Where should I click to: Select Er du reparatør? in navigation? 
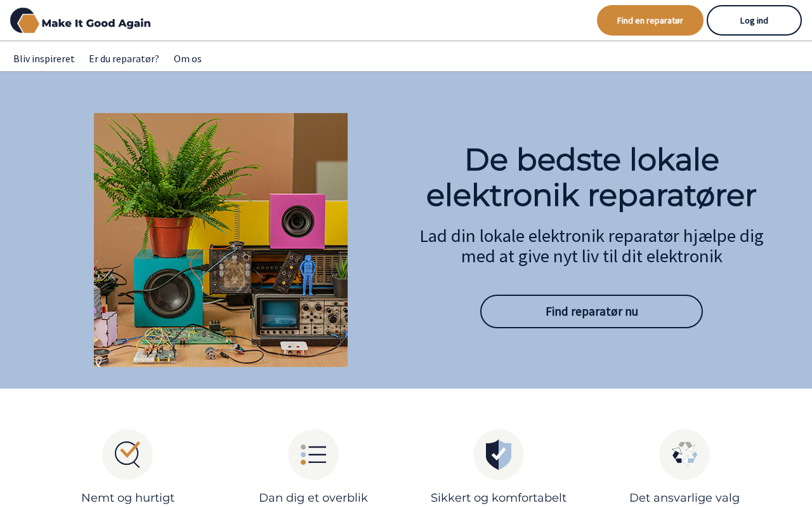(x=124, y=58)
